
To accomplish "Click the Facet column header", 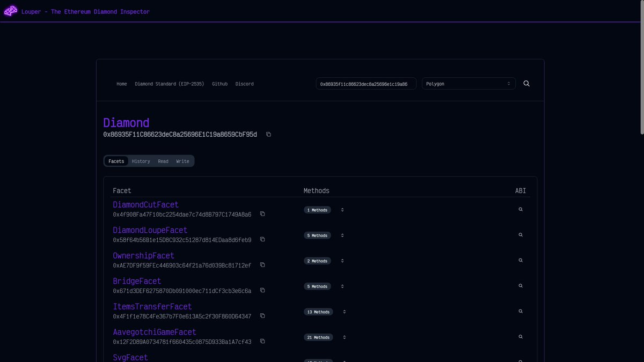I will (122, 191).
